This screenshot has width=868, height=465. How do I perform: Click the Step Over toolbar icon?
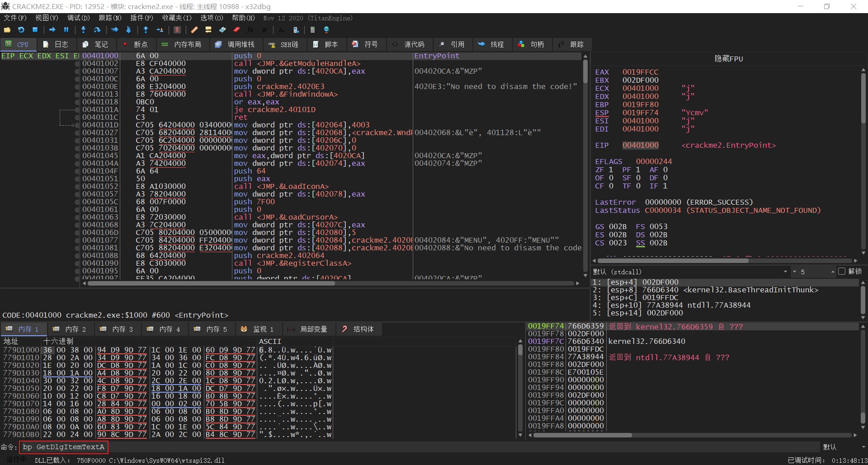tap(97, 30)
